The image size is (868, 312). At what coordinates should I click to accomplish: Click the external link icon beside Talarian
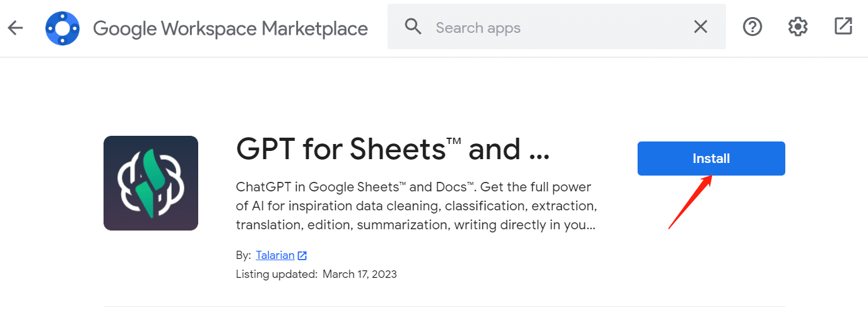coord(302,256)
